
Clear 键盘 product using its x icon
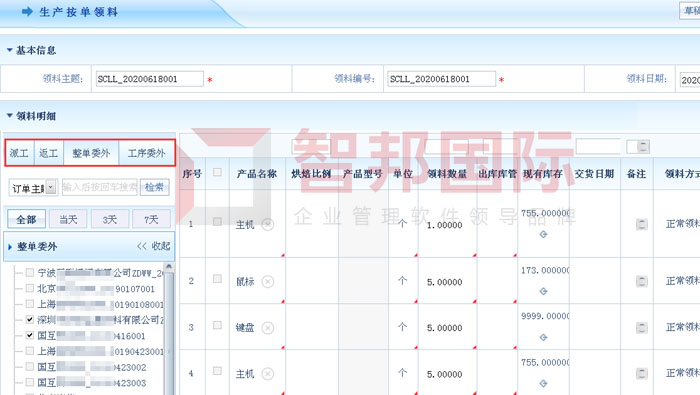tap(267, 328)
